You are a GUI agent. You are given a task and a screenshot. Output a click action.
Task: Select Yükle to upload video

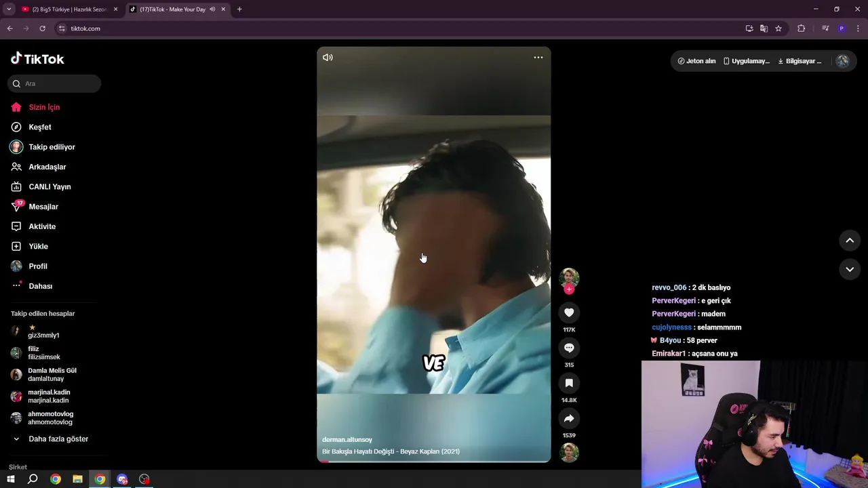pyautogui.click(x=38, y=246)
